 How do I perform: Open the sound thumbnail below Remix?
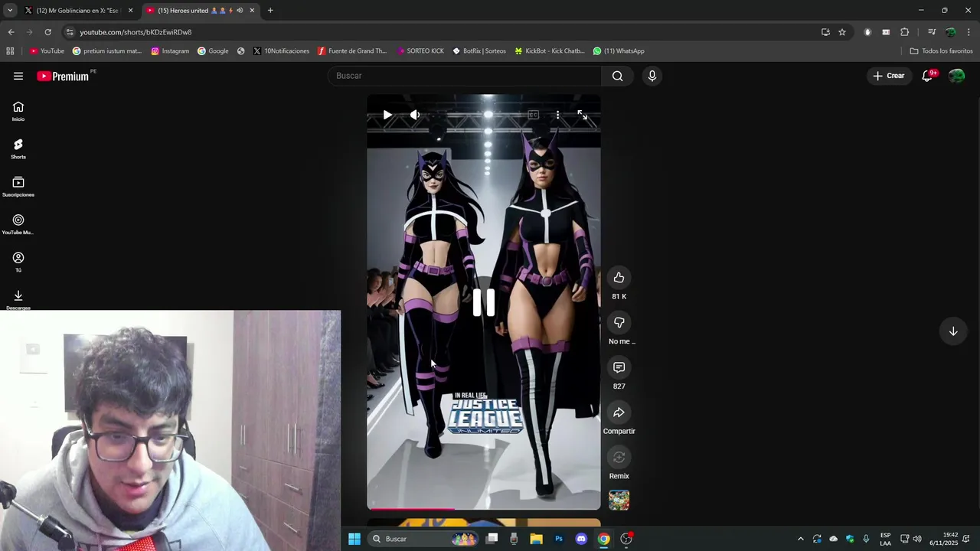tap(619, 500)
